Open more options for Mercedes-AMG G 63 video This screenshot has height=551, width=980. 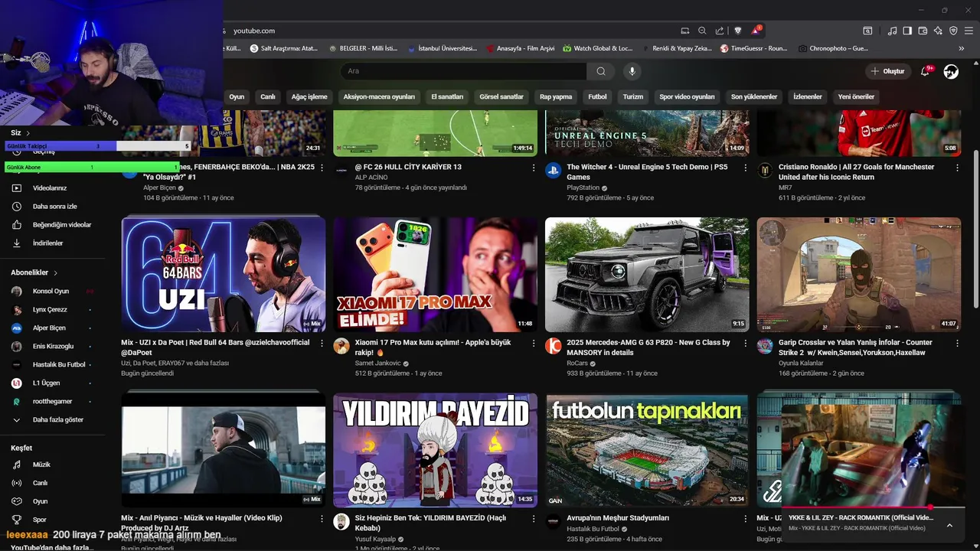pyautogui.click(x=745, y=344)
